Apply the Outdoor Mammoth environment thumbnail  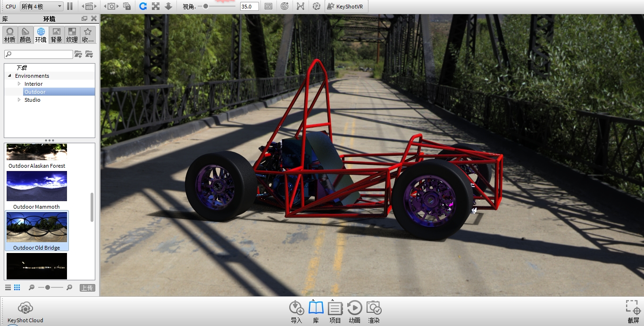(x=36, y=186)
